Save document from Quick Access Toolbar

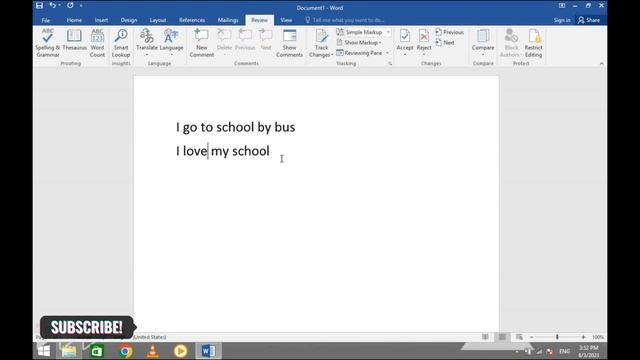coord(39,5)
